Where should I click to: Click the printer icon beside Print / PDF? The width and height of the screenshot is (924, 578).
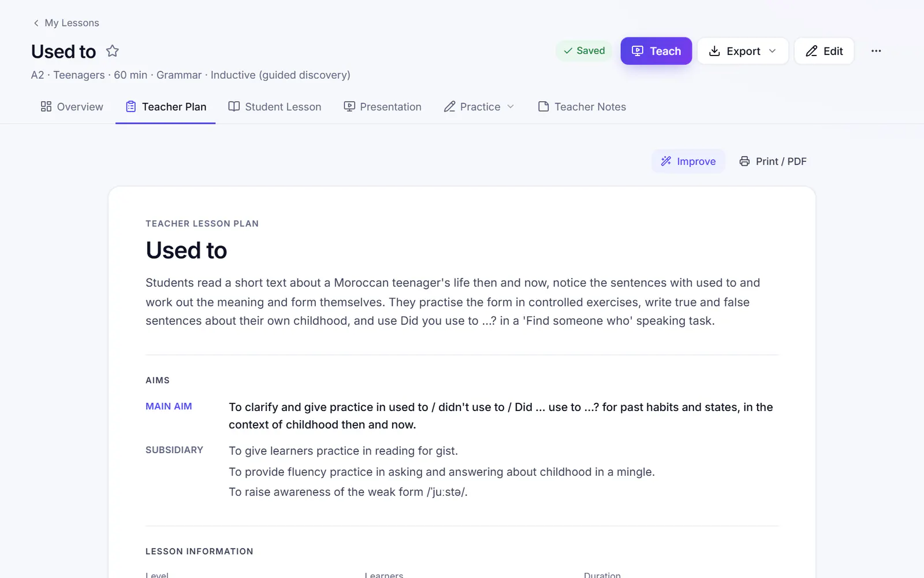744,161
